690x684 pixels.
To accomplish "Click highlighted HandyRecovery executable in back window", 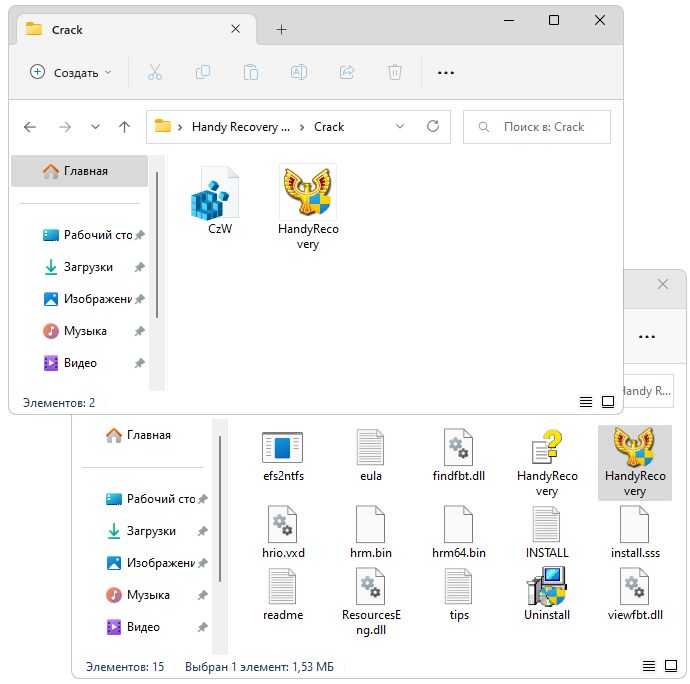I will coord(635,463).
